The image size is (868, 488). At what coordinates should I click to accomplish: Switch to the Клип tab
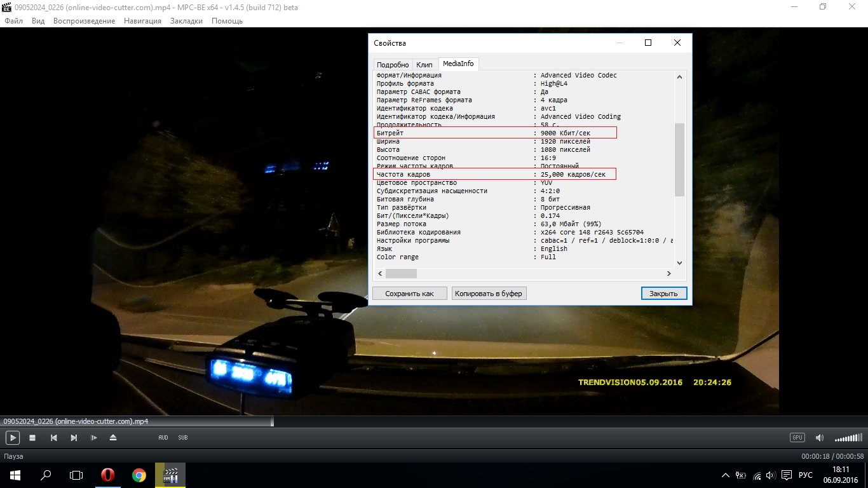click(424, 65)
